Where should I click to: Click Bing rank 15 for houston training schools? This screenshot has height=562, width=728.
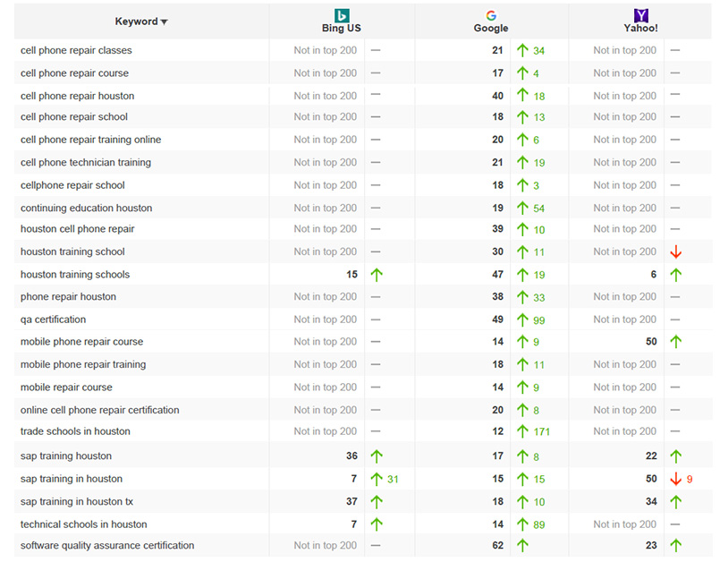point(351,275)
